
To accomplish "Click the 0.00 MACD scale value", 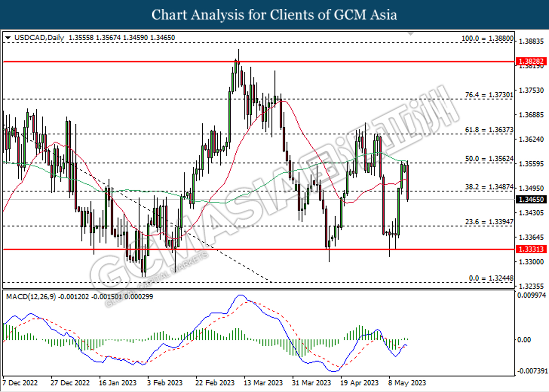I will click(524, 340).
